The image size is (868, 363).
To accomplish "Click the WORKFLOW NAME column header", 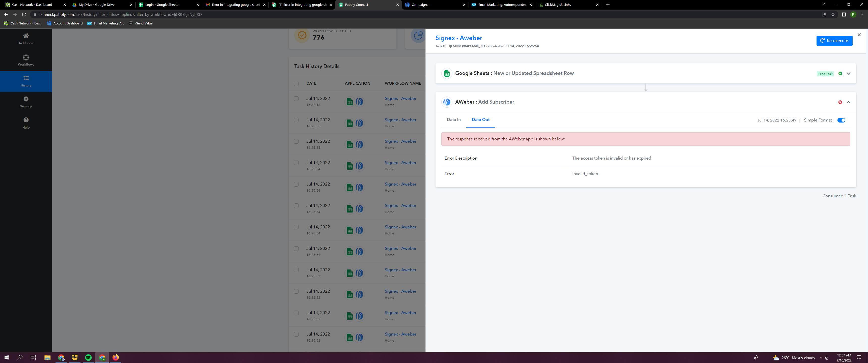I will click(403, 83).
